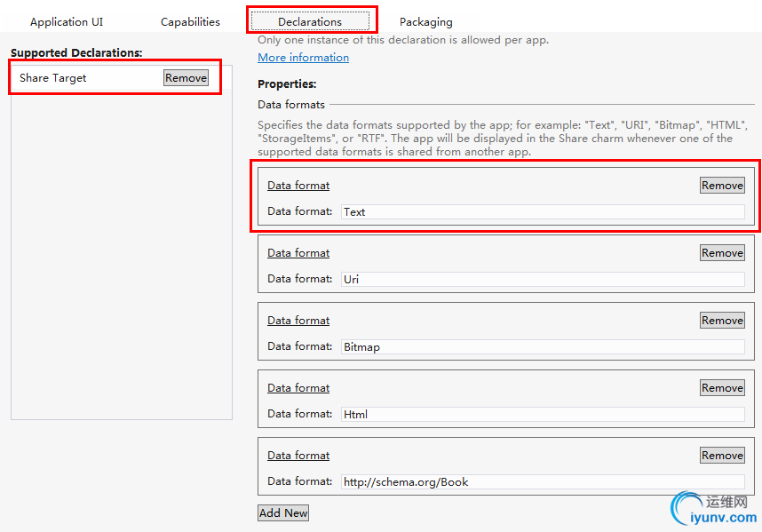Remove the Text data format
This screenshot has height=532, width=762.
722,186
